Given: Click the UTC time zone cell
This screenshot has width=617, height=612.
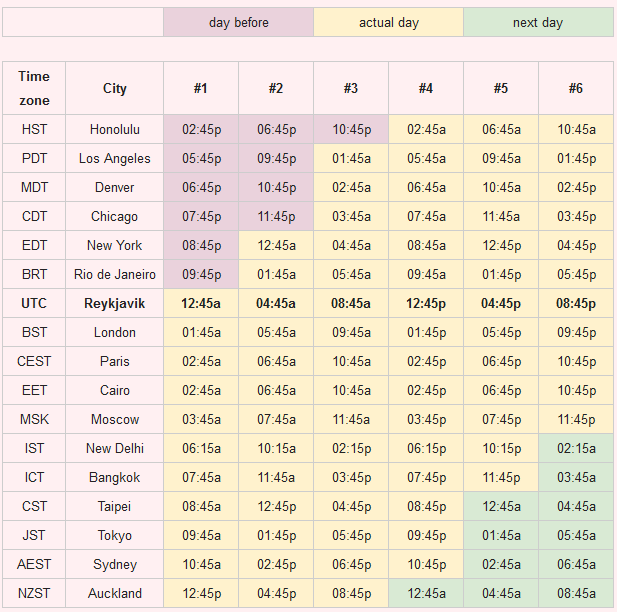Looking at the screenshot, I should click(34, 303).
